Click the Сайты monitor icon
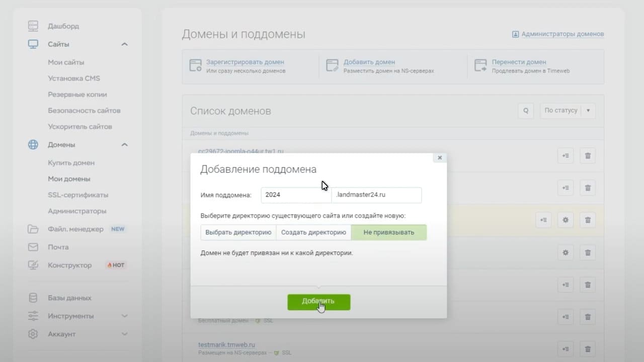Viewport: 644px width, 362px height. 33,44
